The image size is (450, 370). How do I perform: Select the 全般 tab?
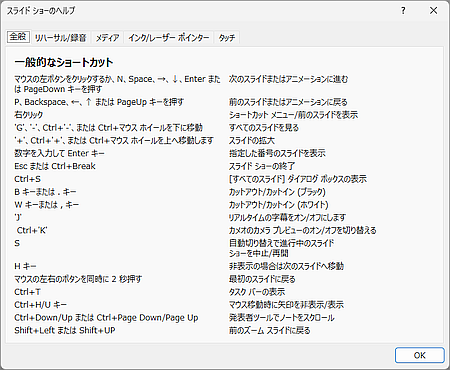(x=18, y=37)
